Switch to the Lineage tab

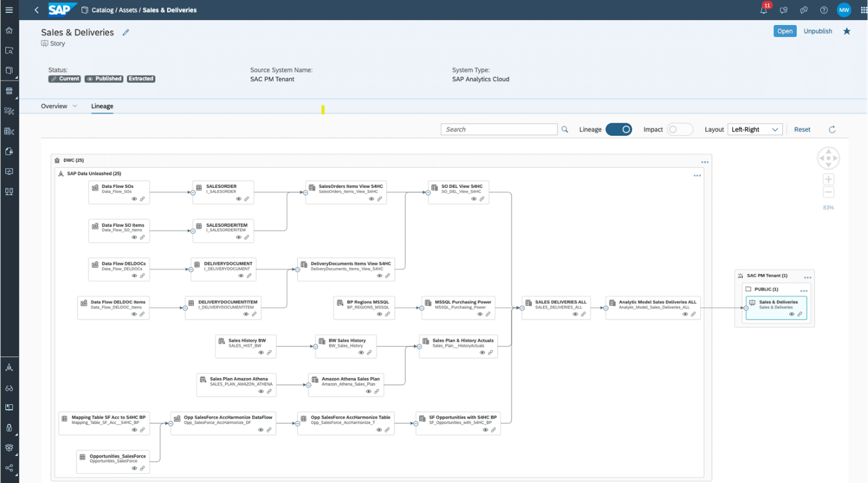pyautogui.click(x=102, y=106)
